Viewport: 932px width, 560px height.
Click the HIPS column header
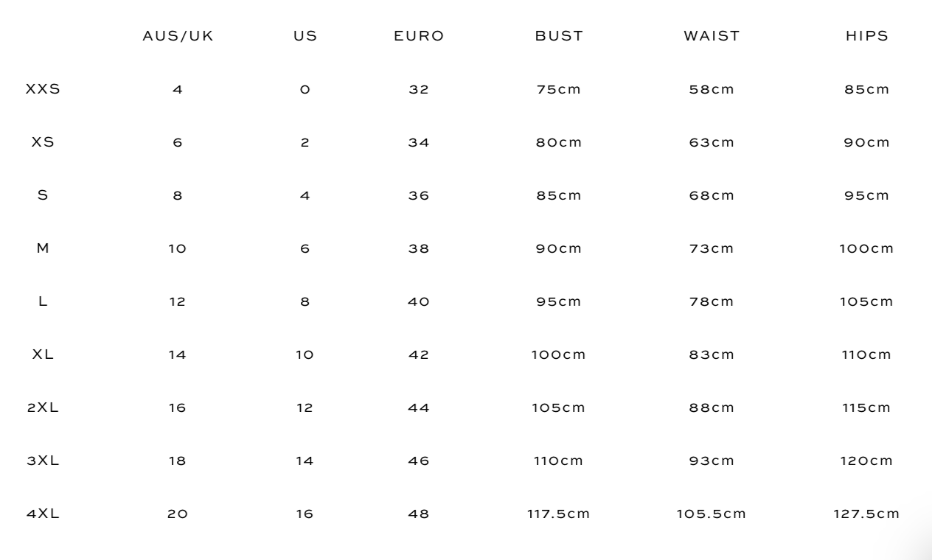click(x=866, y=38)
